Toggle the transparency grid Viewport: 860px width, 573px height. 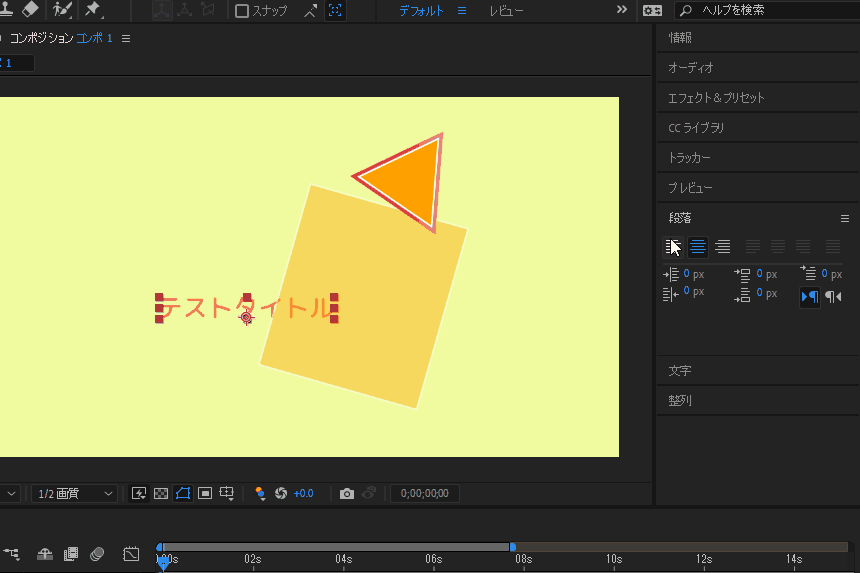pos(161,493)
